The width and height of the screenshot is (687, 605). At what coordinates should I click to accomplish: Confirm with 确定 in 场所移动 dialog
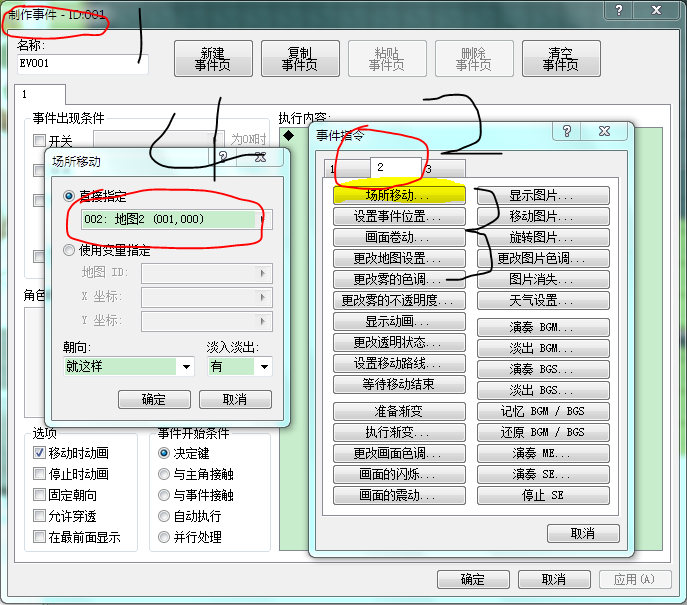(x=154, y=399)
